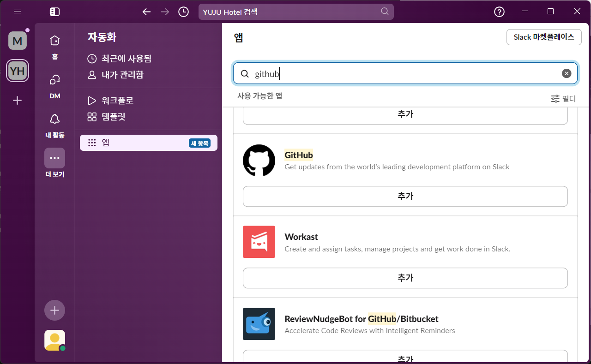Click Workast description about tasks

point(398,249)
